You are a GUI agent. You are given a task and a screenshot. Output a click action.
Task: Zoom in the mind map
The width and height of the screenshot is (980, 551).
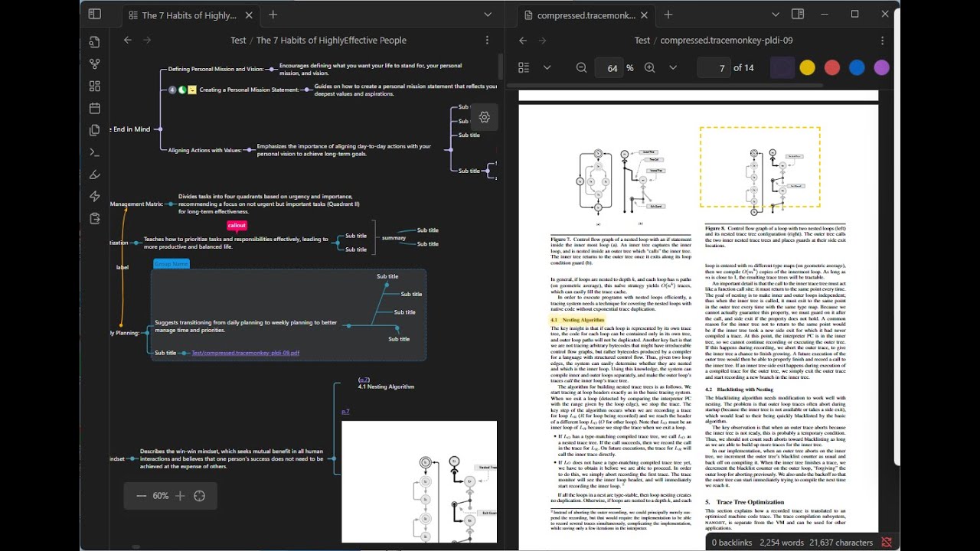(180, 496)
